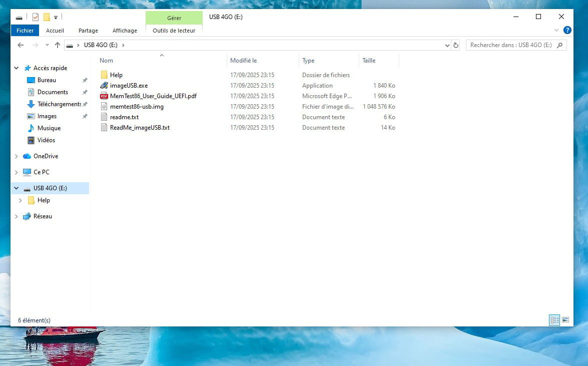Viewport: 588px width, 366px height.
Task: Expand the OneDrive tree node
Action: click(x=17, y=156)
